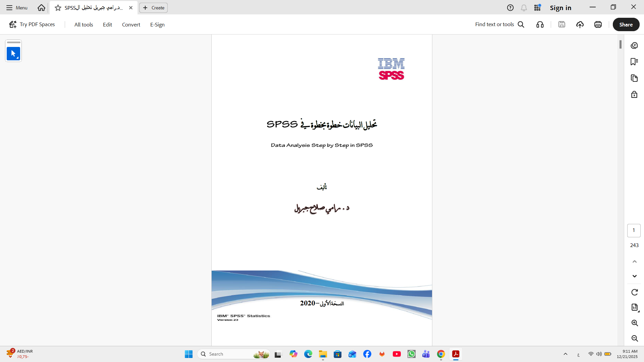Open the Convert tab

click(131, 24)
